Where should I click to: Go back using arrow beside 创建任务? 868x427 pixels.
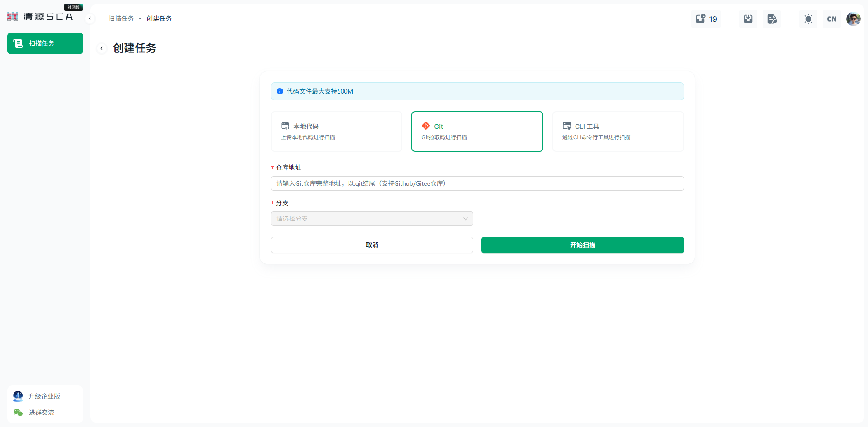coord(102,48)
